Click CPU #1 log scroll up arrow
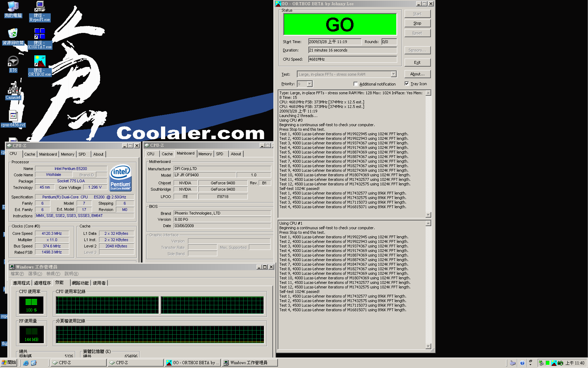 [428, 224]
